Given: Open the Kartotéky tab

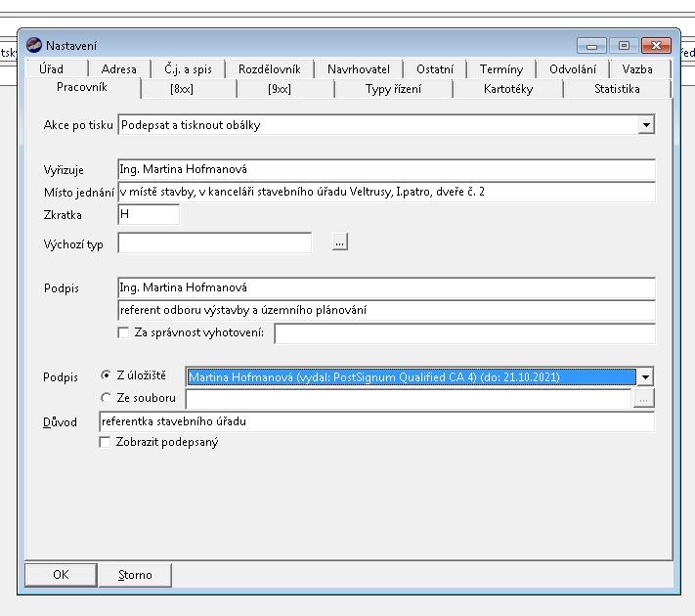Looking at the screenshot, I should 508,89.
